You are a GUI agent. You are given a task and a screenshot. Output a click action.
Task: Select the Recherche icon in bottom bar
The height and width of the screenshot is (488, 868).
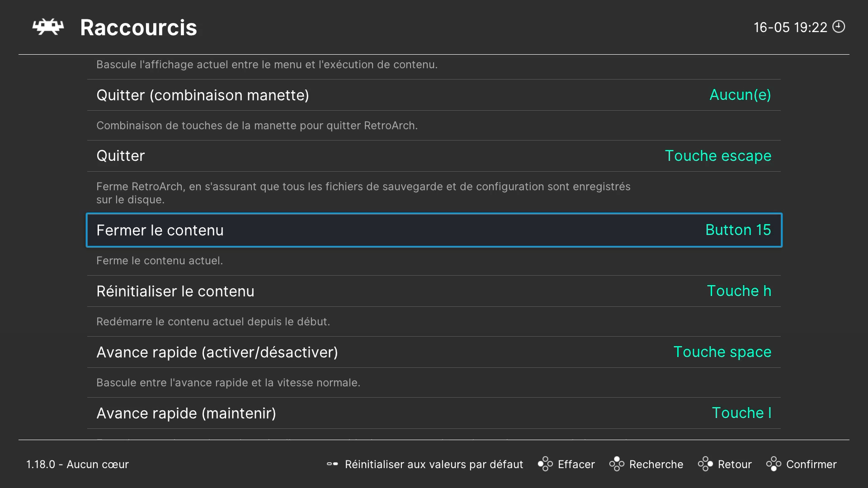[617, 464]
